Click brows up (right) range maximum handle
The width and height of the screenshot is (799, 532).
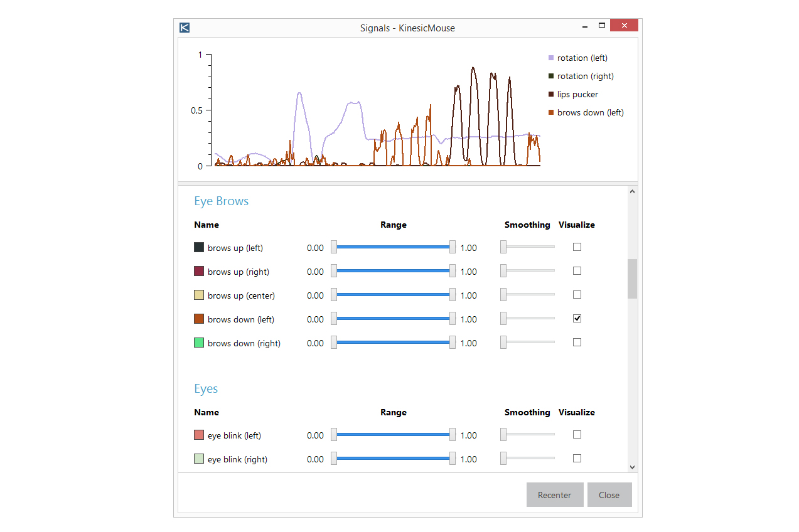pyautogui.click(x=453, y=271)
